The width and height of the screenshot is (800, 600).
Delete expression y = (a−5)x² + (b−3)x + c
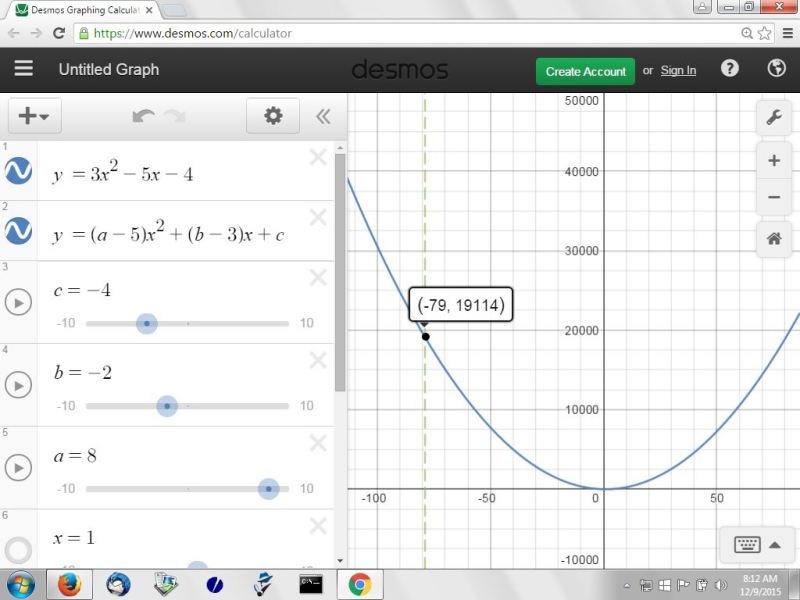click(x=318, y=217)
